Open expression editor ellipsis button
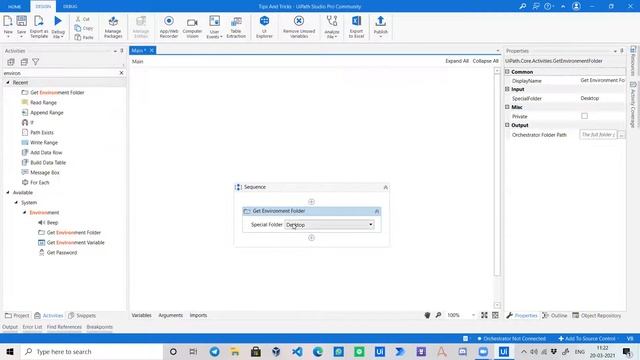The height and width of the screenshot is (360, 640). click(x=622, y=135)
